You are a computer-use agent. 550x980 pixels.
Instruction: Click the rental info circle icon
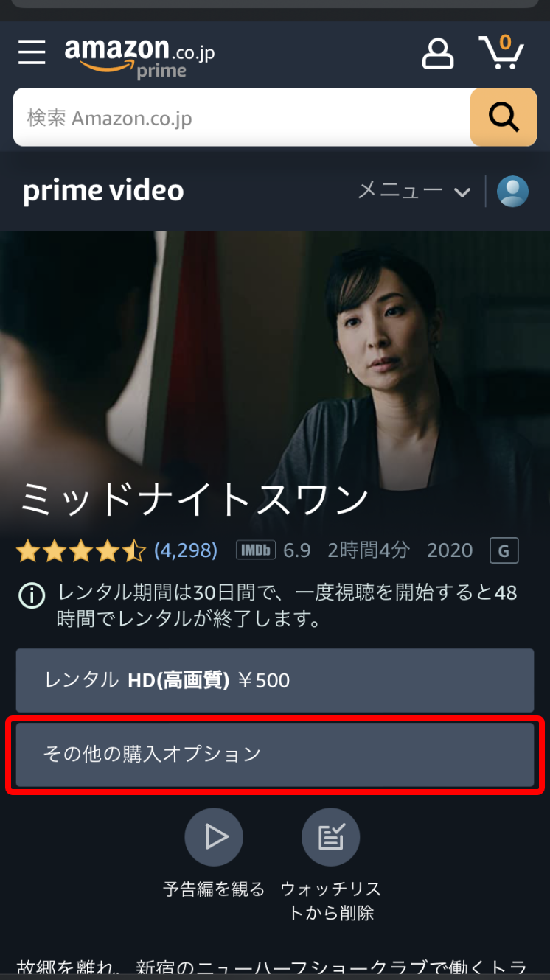[32, 595]
